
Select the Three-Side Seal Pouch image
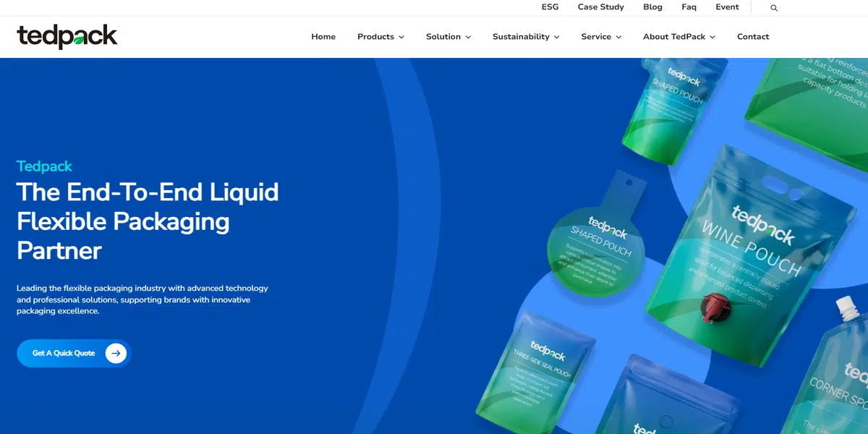pyautogui.click(x=535, y=373)
